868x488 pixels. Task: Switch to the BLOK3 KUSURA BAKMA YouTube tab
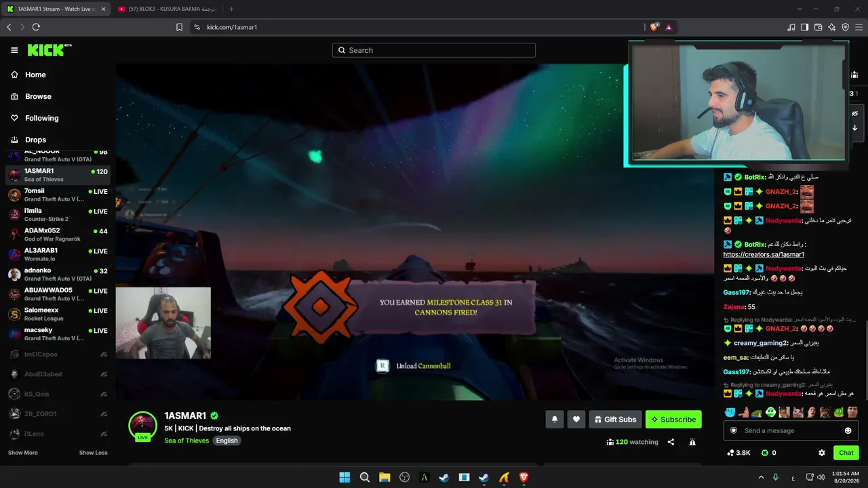(x=166, y=9)
